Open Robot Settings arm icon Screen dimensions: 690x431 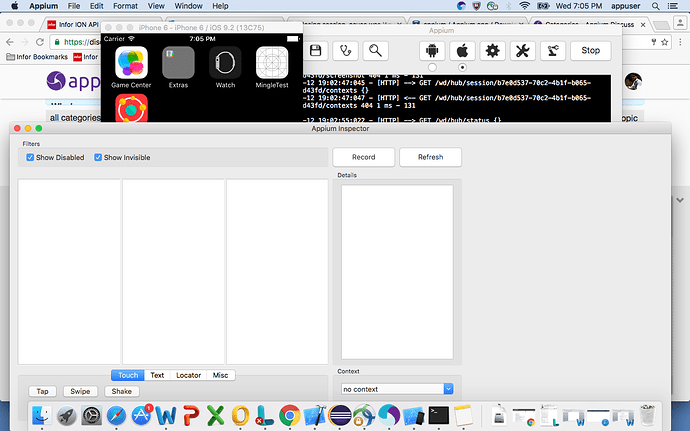pyautogui.click(x=553, y=51)
